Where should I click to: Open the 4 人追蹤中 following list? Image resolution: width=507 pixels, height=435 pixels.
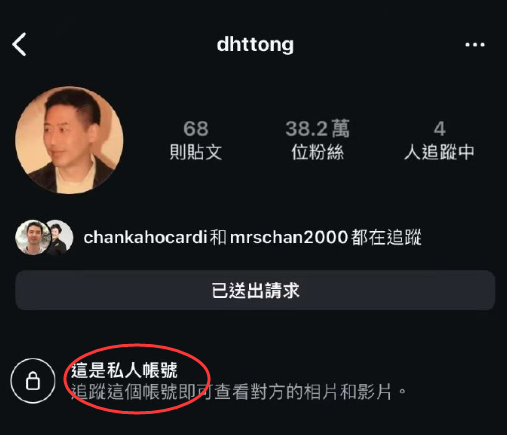coord(439,140)
